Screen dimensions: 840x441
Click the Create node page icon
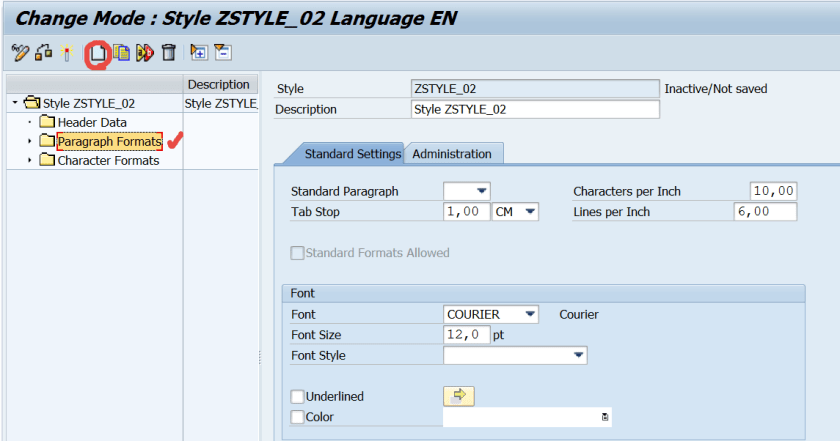click(x=97, y=53)
